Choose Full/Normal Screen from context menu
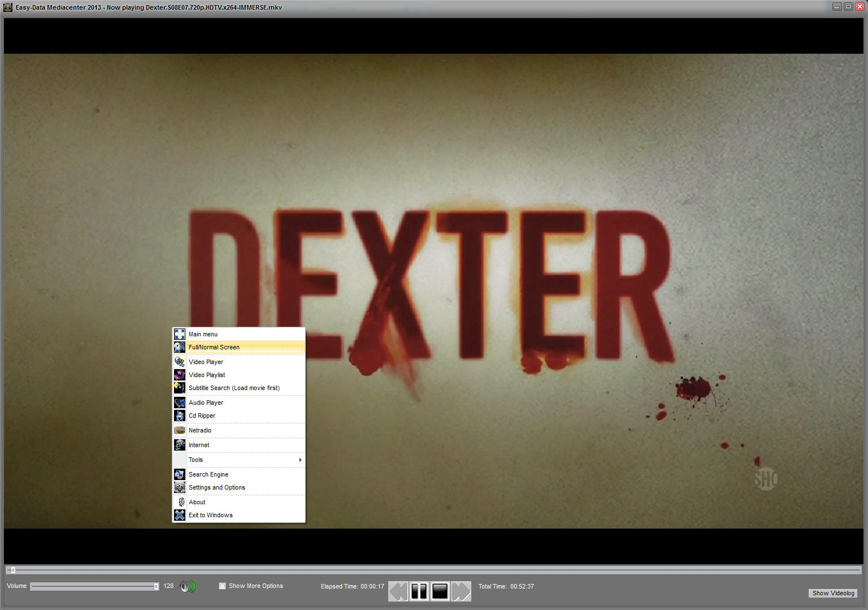Image resolution: width=868 pixels, height=610 pixels. pyautogui.click(x=239, y=347)
